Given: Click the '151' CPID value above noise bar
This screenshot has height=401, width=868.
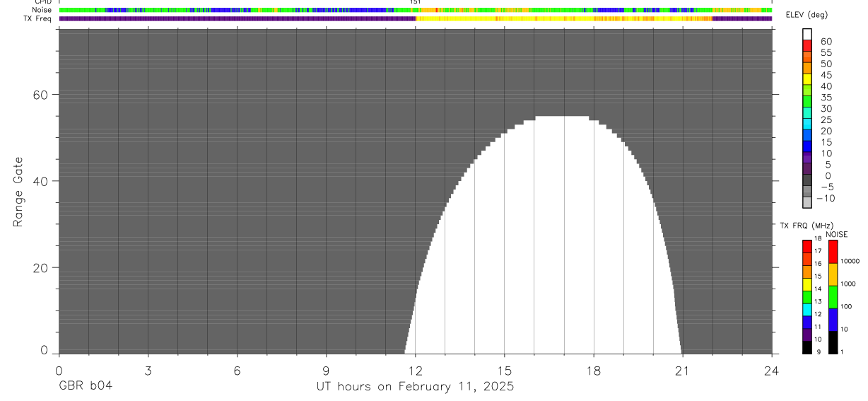Looking at the screenshot, I should pos(416,2).
